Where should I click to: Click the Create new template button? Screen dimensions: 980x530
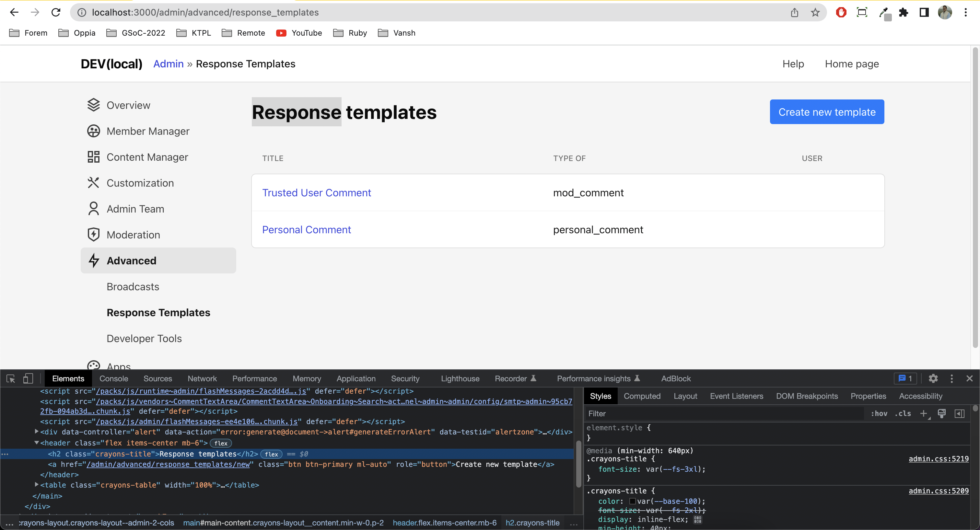827,111
